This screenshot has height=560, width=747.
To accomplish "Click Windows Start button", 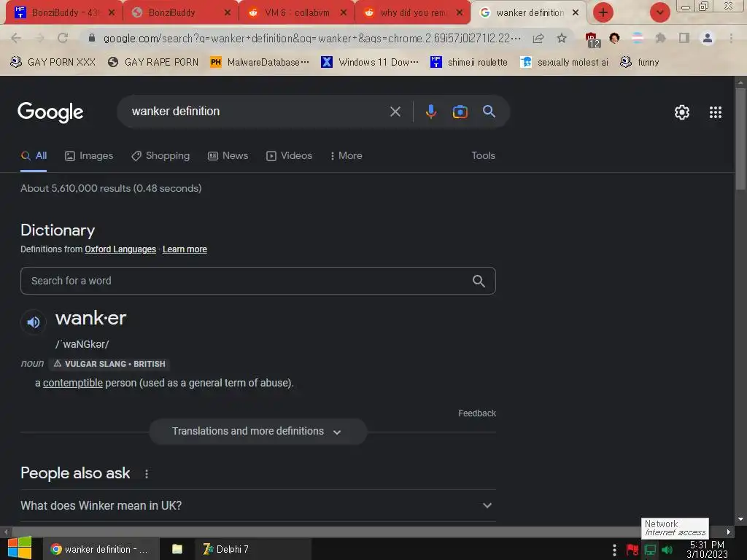I will point(20,548).
